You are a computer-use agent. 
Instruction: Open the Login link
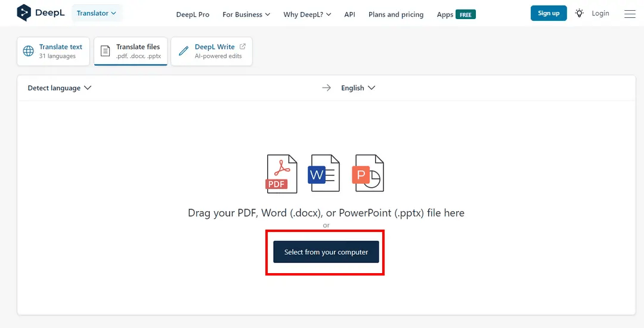pyautogui.click(x=600, y=13)
